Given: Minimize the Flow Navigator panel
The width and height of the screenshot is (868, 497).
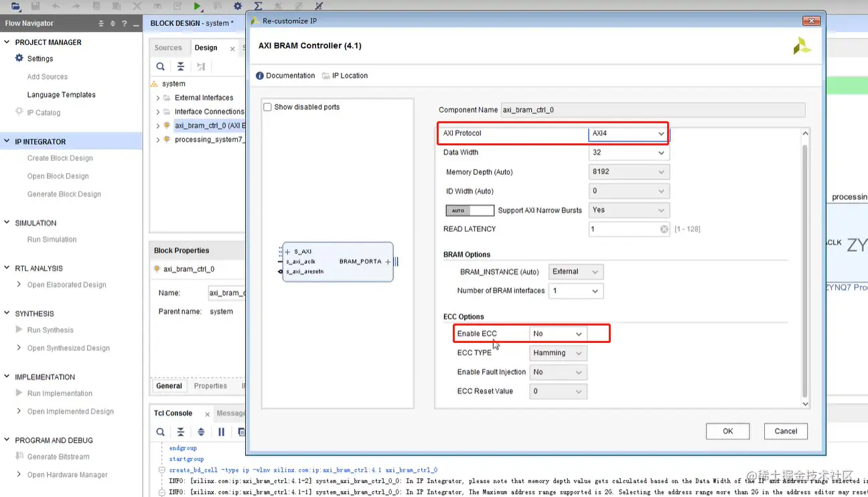Looking at the screenshot, I should tap(135, 23).
